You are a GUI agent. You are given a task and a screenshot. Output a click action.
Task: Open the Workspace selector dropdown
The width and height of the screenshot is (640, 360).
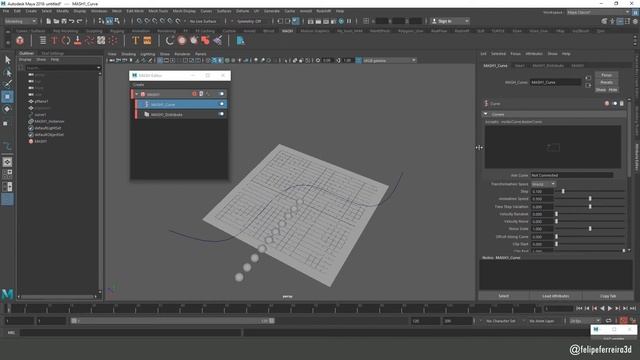(598, 12)
